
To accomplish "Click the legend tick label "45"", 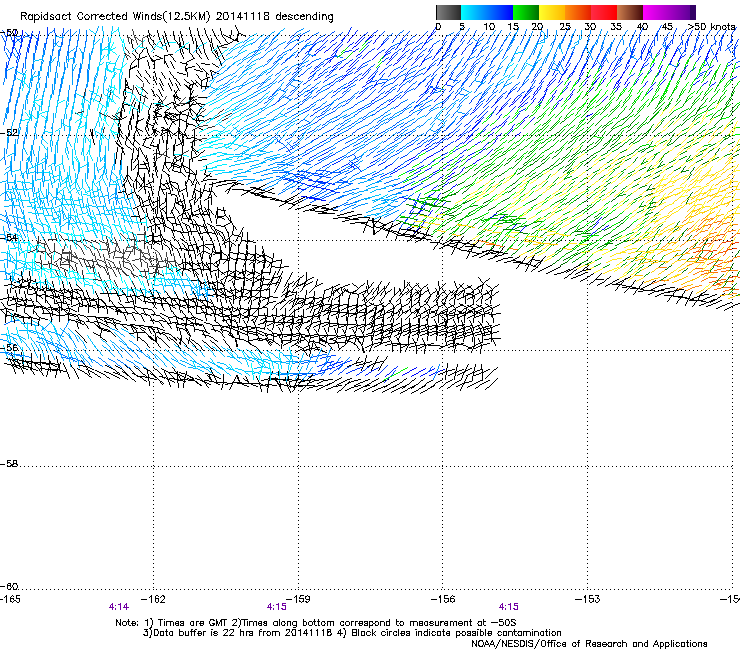I will [667, 27].
